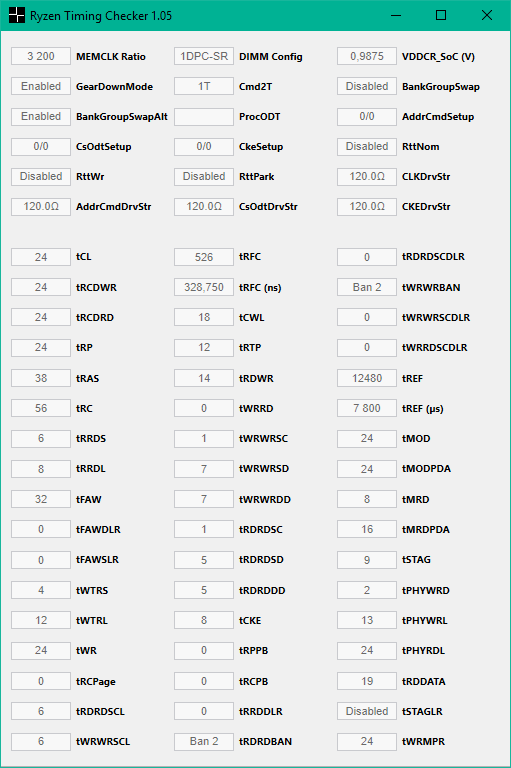
Task: Select the tMRD value field
Action: click(367, 499)
